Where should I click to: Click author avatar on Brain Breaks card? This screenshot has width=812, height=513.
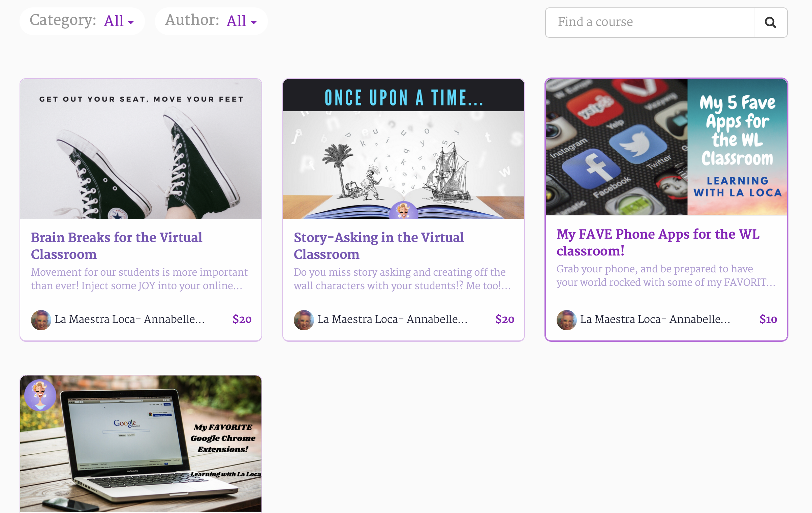coord(41,320)
